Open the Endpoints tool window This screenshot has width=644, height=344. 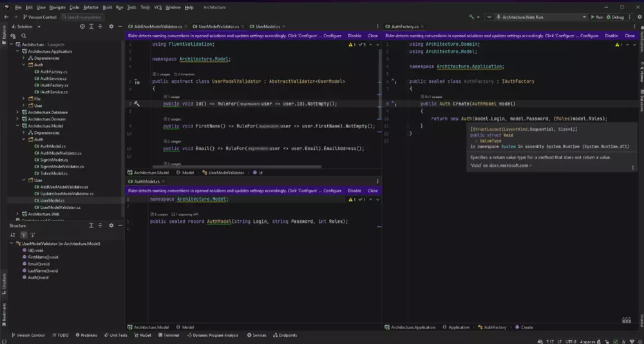pyautogui.click(x=285, y=336)
